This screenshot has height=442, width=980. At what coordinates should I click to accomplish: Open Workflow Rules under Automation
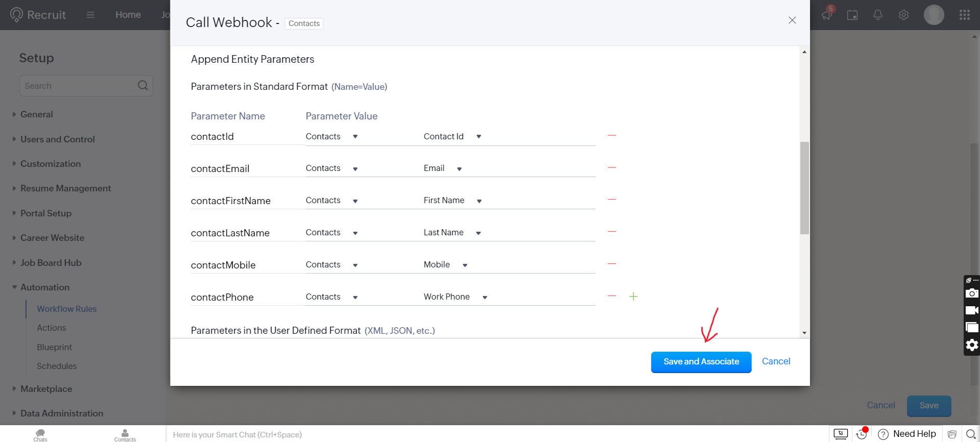click(x=66, y=309)
